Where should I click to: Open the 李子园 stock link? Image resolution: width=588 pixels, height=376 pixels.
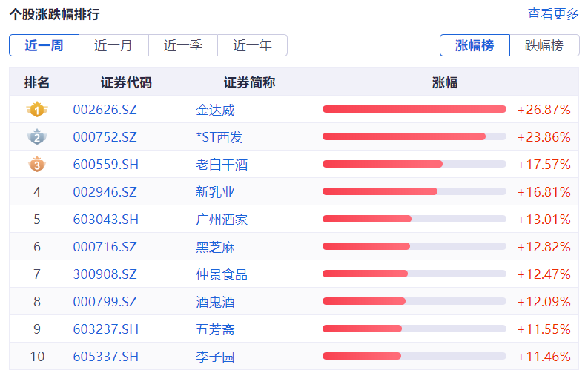point(216,357)
